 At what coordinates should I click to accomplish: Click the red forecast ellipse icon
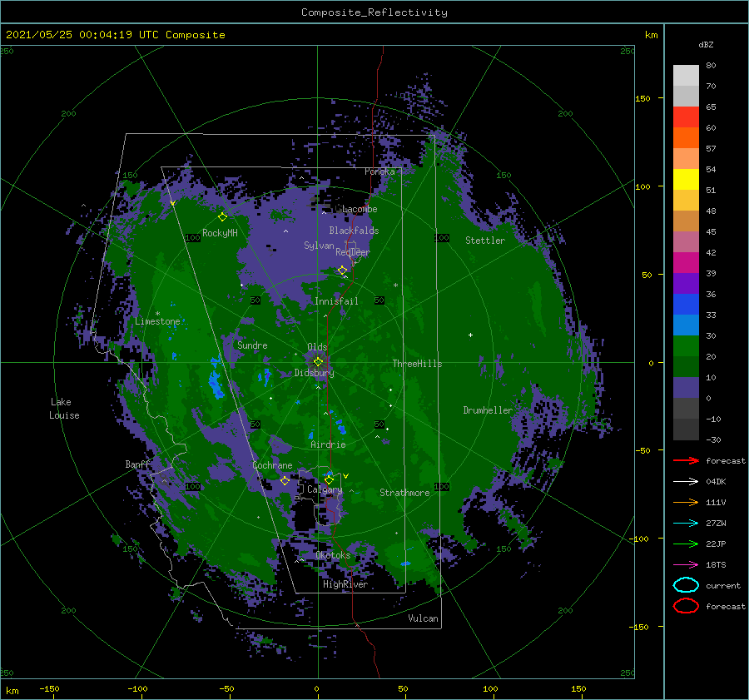(686, 606)
